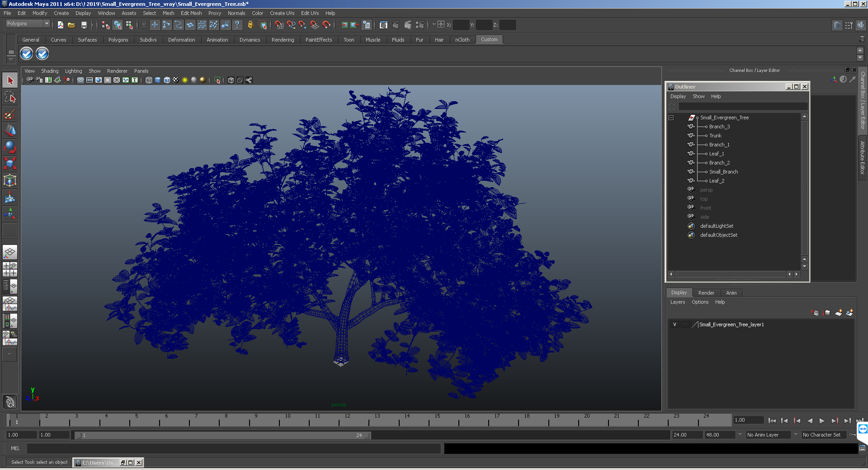Move the selected layer up
This screenshot has height=470, width=868.
816,312
